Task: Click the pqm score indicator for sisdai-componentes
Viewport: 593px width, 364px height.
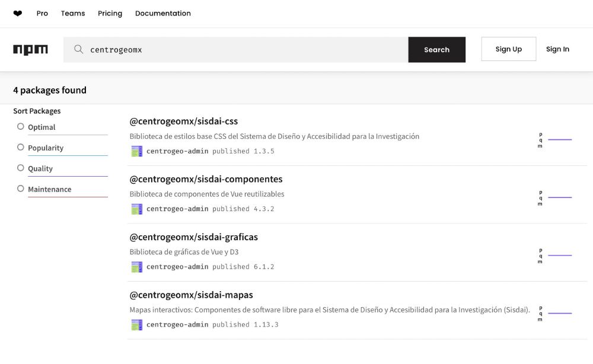Action: click(555, 197)
